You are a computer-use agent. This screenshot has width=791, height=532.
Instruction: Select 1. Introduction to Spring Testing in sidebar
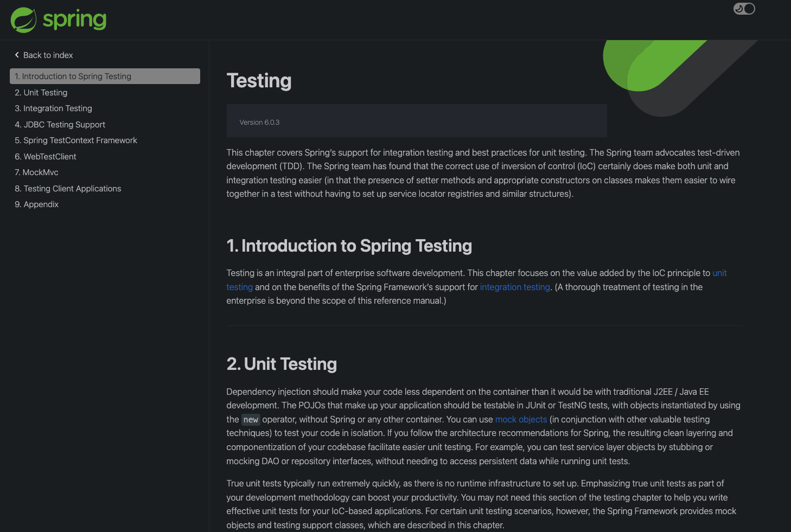[x=105, y=76]
